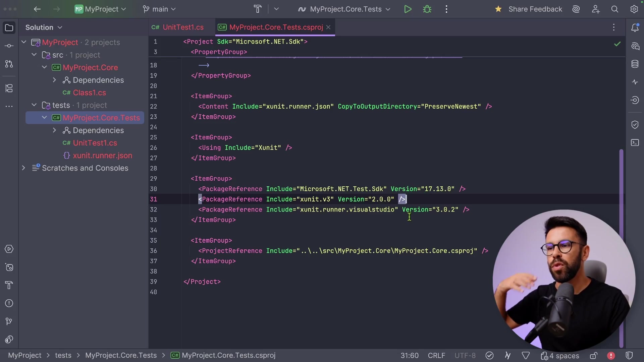This screenshot has width=644, height=362.
Task: Expand the Dependencies node under MyProject.Core.Tests
Action: click(54, 130)
